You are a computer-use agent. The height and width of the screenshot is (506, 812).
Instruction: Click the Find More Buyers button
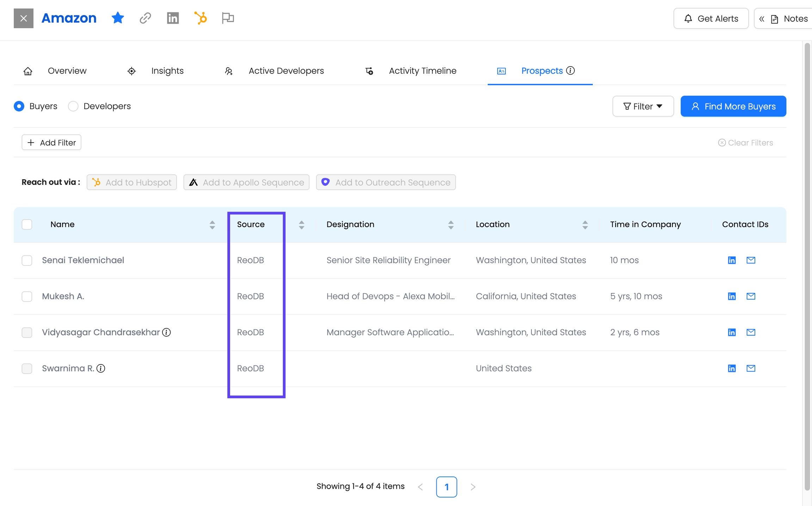(733, 106)
